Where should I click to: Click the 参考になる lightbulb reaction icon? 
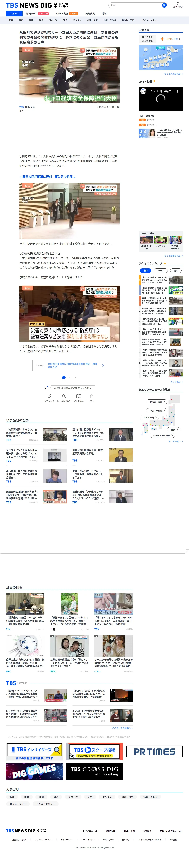click(49, 396)
